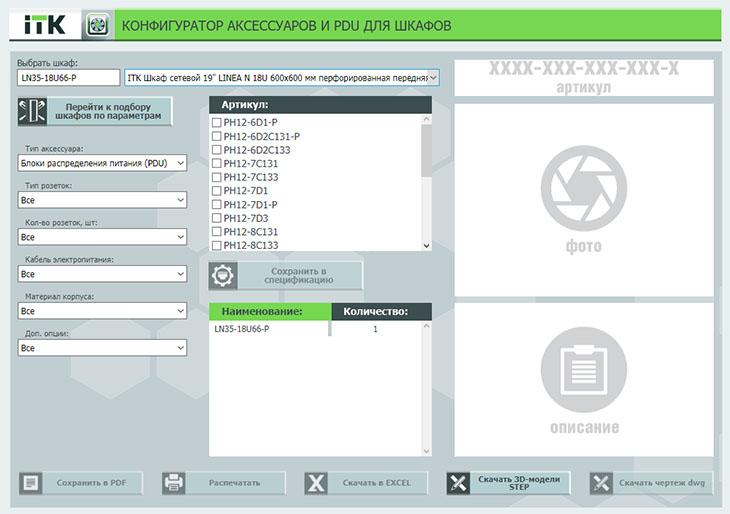Click the camera shutter photo placeholder
The width and height of the screenshot is (730, 514).
coord(584,188)
